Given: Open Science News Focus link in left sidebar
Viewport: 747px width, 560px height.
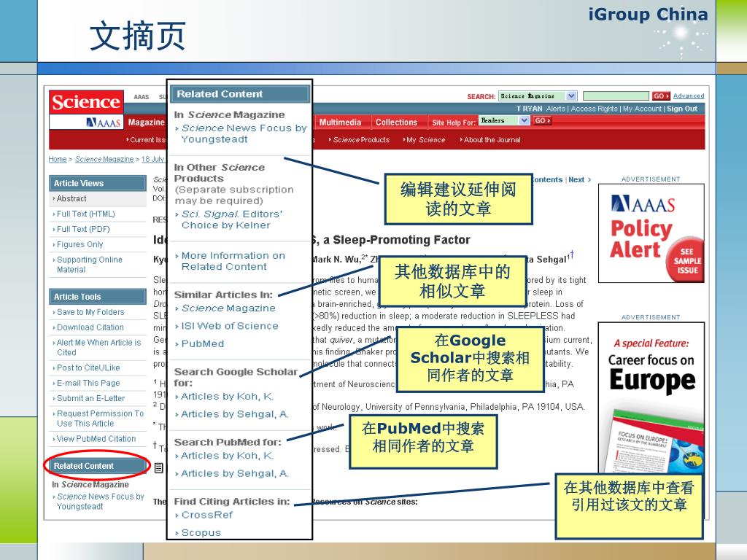Looking at the screenshot, I should [x=100, y=502].
